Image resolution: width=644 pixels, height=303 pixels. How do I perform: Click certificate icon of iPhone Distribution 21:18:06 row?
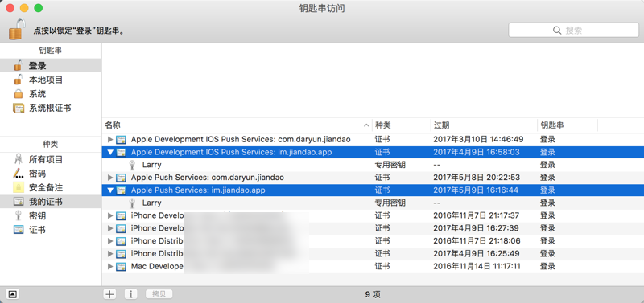pos(121,241)
